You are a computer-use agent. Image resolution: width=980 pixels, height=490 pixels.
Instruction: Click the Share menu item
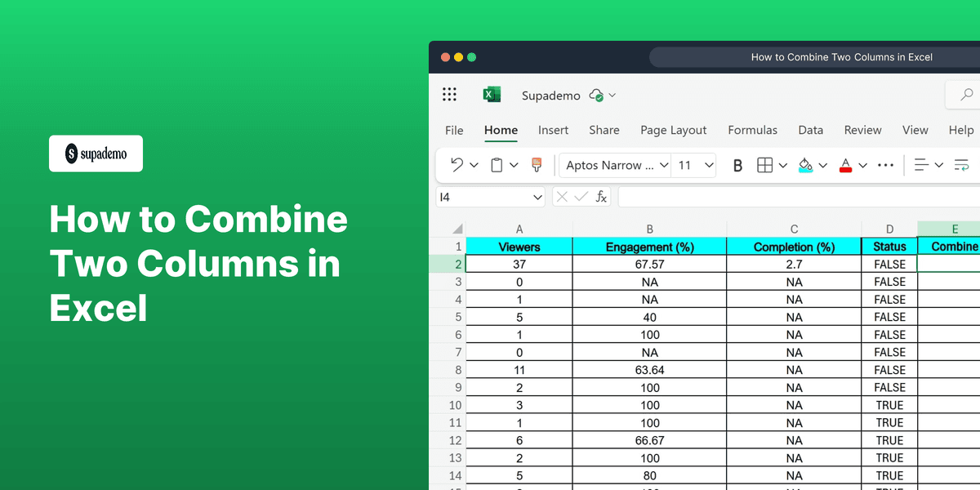[x=604, y=130]
